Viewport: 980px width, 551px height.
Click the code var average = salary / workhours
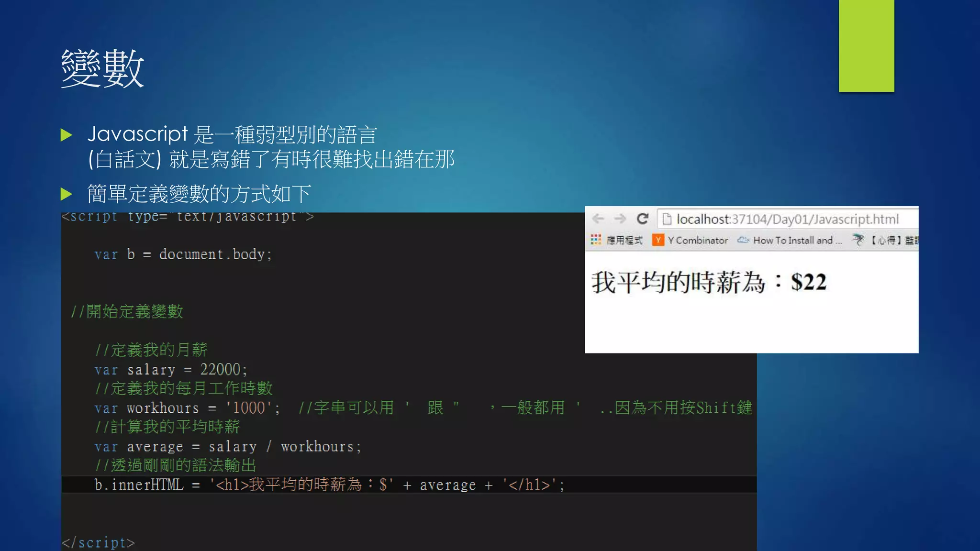(228, 446)
